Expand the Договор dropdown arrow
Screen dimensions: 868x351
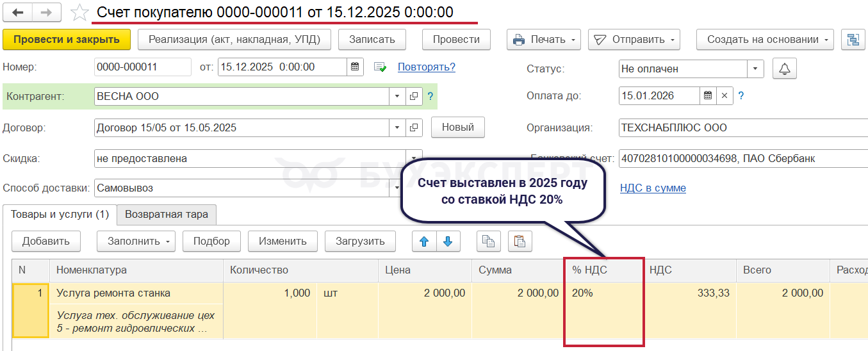click(397, 127)
